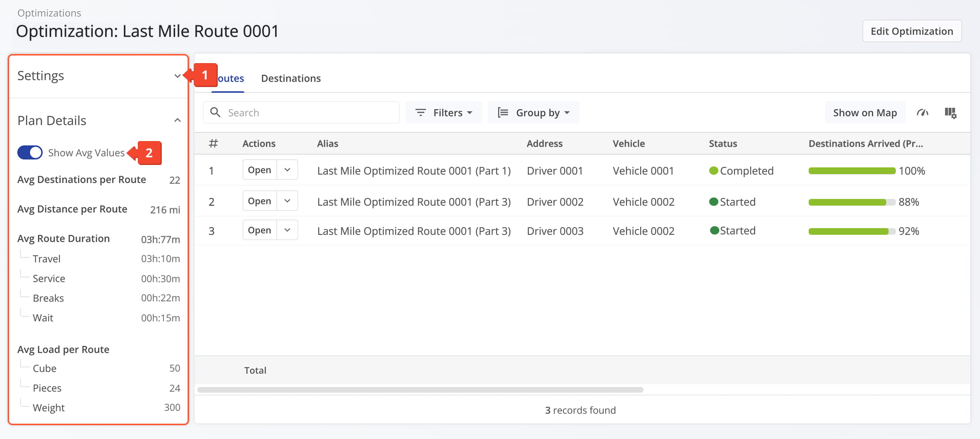Click the Show on Map button
Viewport: 980px width, 439px height.
pyautogui.click(x=865, y=112)
